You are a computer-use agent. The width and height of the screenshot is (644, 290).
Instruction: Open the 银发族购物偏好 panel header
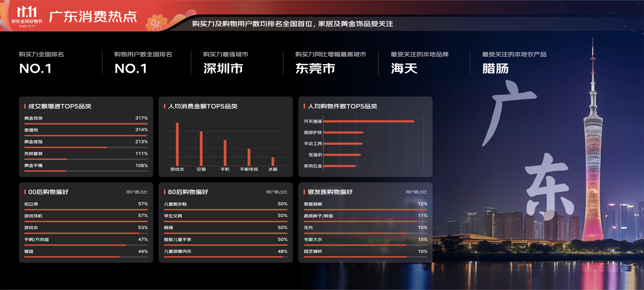[x=330, y=192]
